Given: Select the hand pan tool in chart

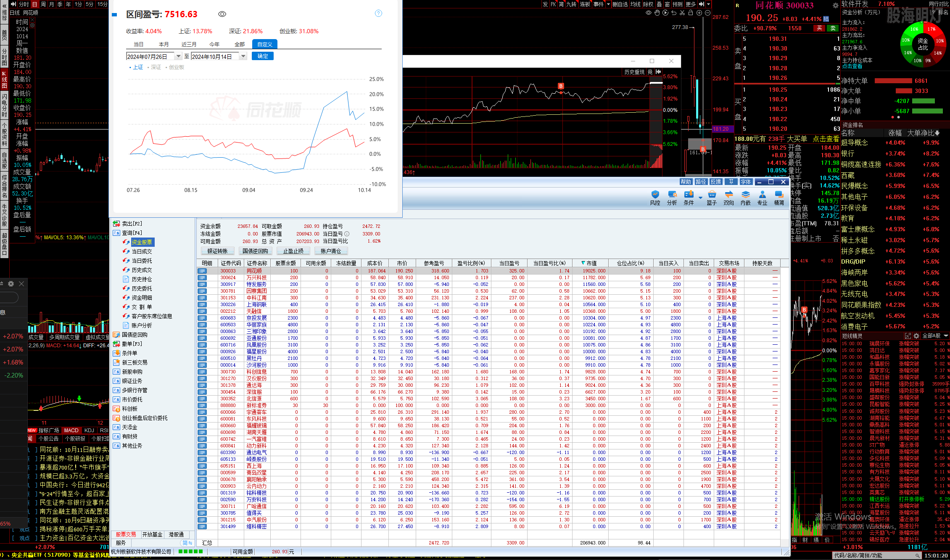Looking at the screenshot, I should (x=657, y=13).
